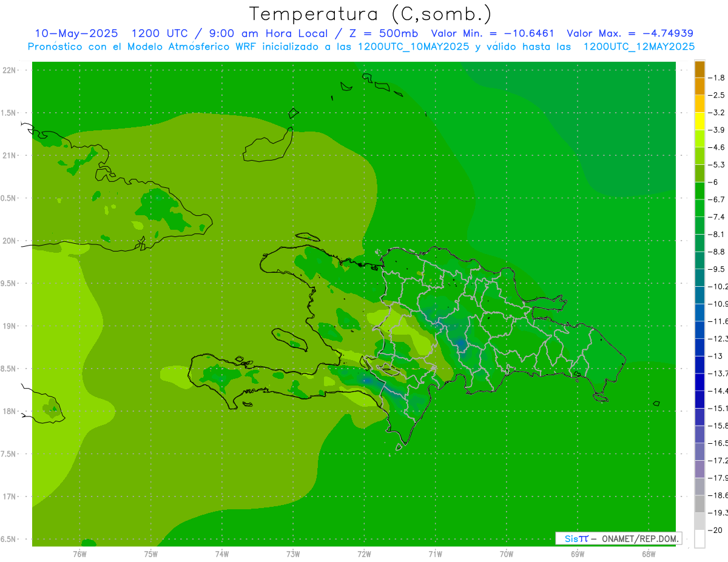Click the "Valor Min. = -10.6461" value
This screenshot has width=728, height=562.
coord(493,33)
